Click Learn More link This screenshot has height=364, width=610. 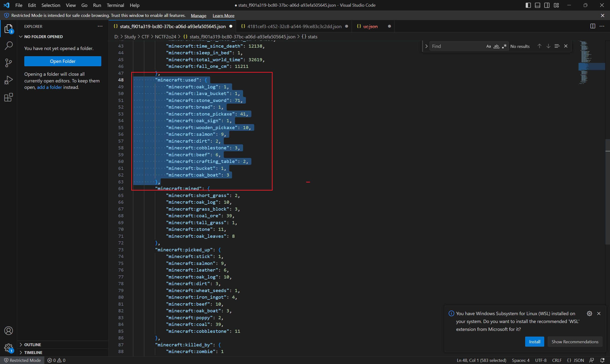point(223,15)
